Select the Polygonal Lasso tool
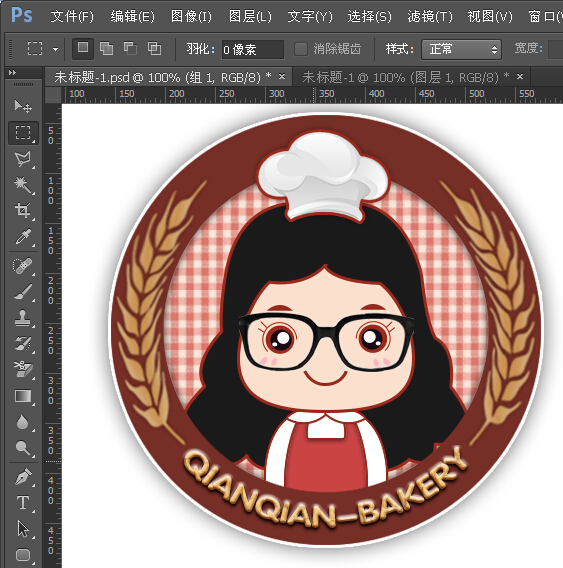563x568 pixels. tap(23, 159)
